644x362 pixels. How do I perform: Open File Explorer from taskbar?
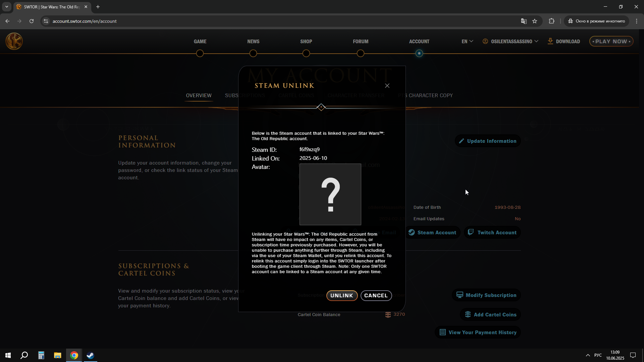58,355
